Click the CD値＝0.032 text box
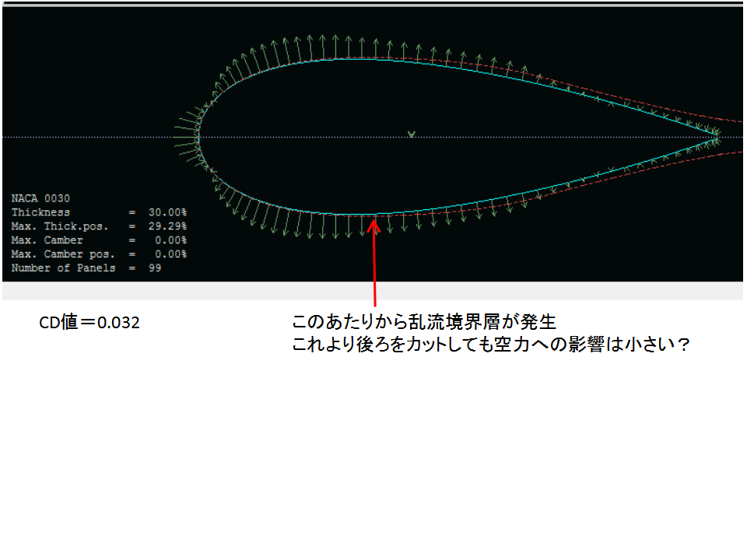This screenshot has height=560, width=747. pos(89,323)
